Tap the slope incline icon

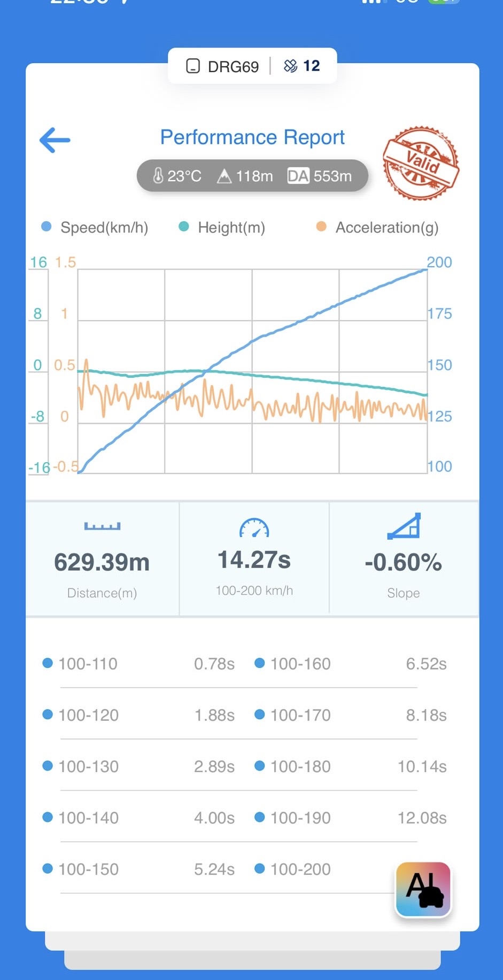coord(404,526)
